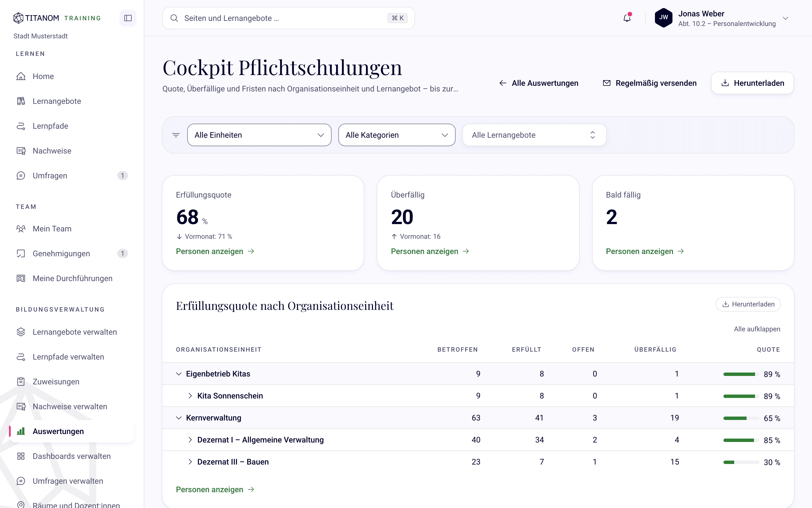Expand the Kita Sonnenschein row

(x=190, y=396)
